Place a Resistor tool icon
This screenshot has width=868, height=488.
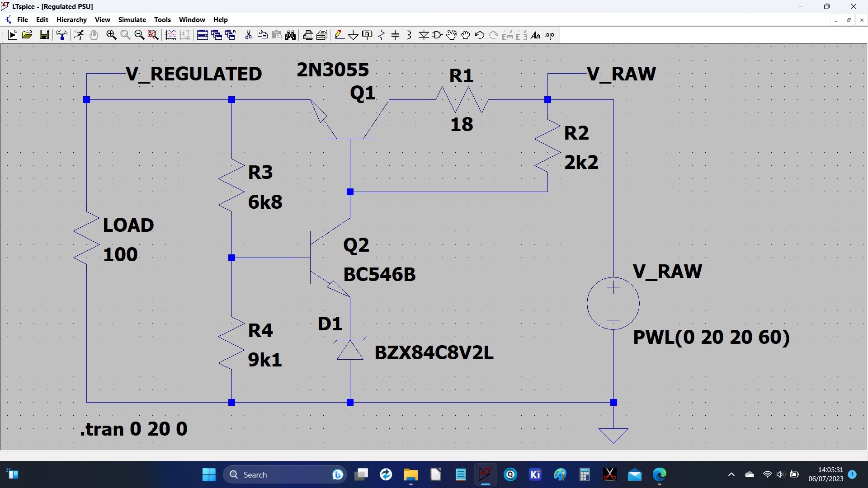click(382, 35)
